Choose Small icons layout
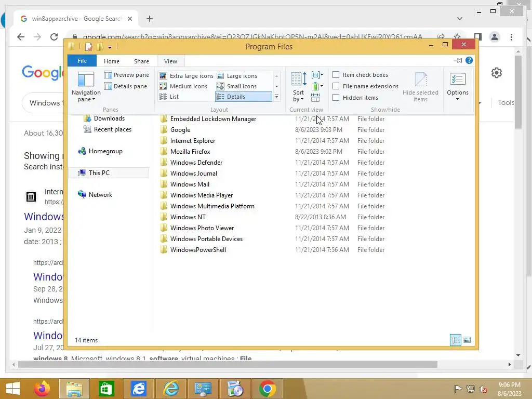Image resolution: width=532 pixels, height=399 pixels. tap(236, 86)
